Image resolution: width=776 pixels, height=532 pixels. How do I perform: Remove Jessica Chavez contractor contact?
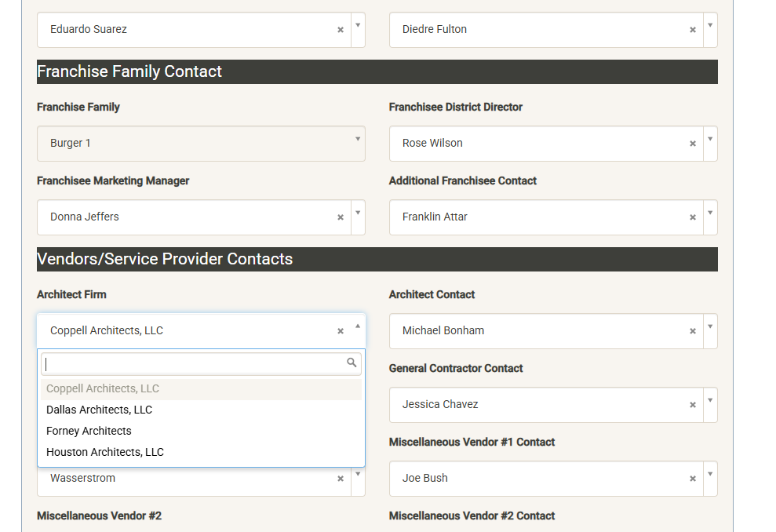pyautogui.click(x=693, y=405)
